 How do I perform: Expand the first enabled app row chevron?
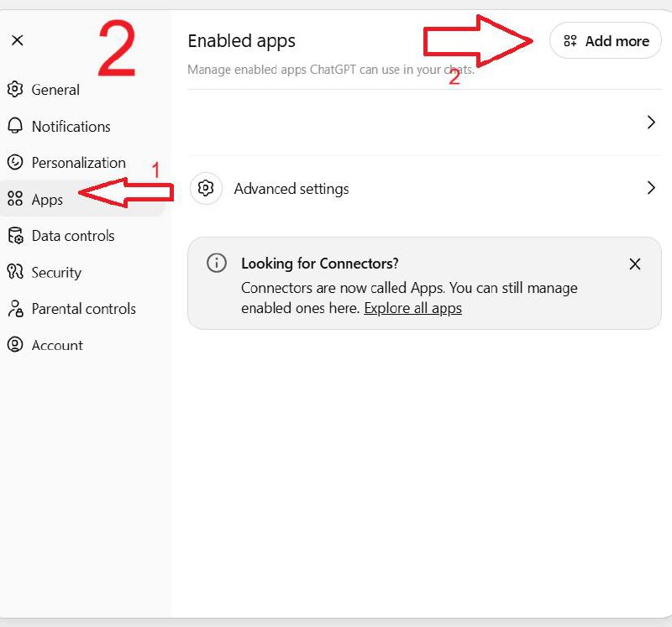(651, 123)
